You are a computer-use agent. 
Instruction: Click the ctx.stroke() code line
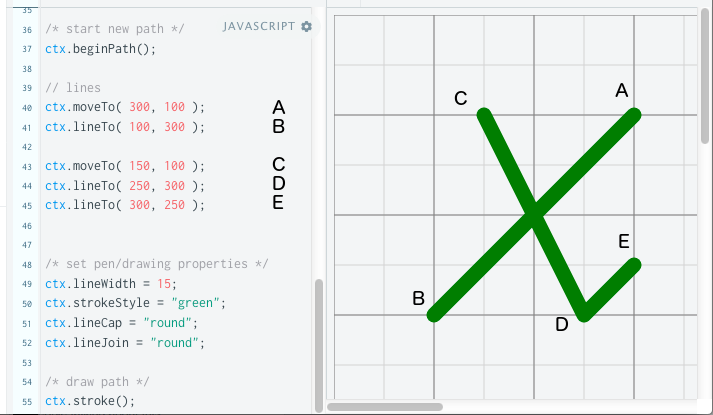89,401
